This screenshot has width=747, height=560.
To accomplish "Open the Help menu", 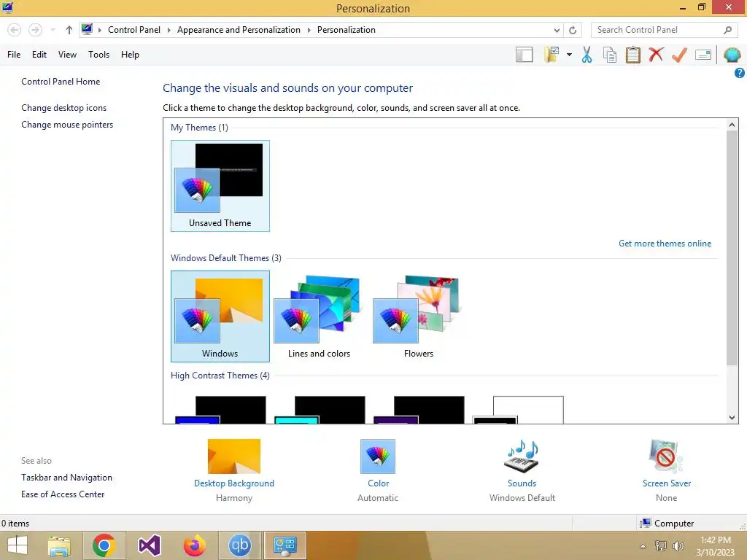I will 130,55.
